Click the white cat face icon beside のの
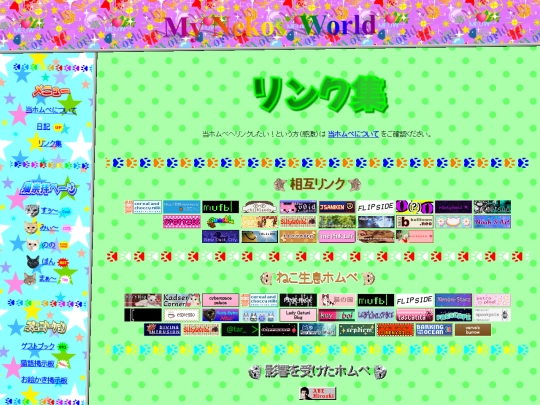Viewport: 540px width, 405px height. 33,245
